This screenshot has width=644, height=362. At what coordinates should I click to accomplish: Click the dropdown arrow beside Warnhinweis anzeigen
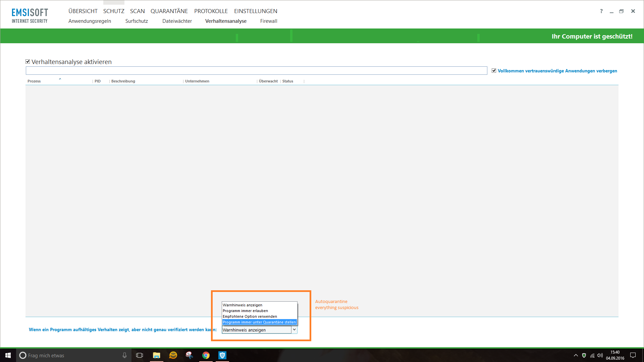pyautogui.click(x=294, y=330)
